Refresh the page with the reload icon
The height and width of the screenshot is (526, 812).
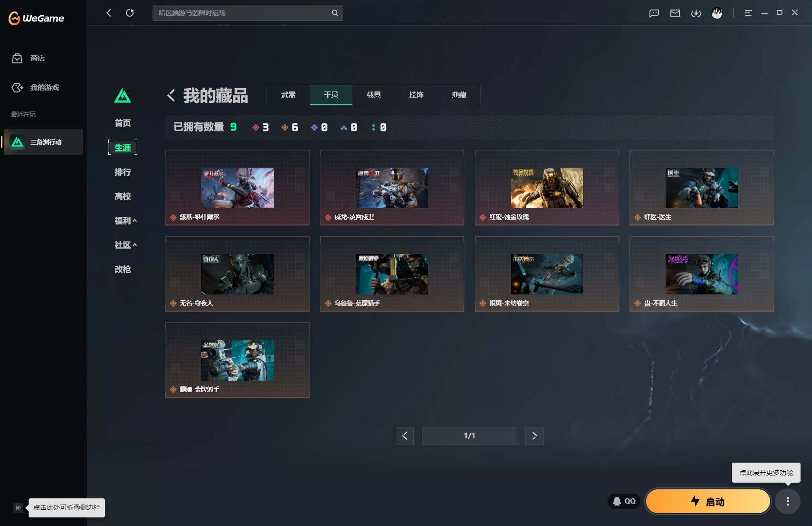pos(130,13)
